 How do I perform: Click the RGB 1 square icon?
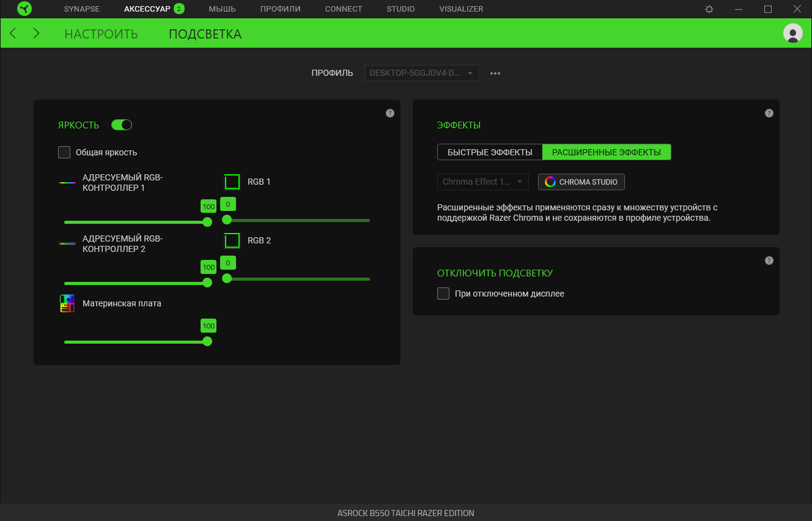pos(232,182)
